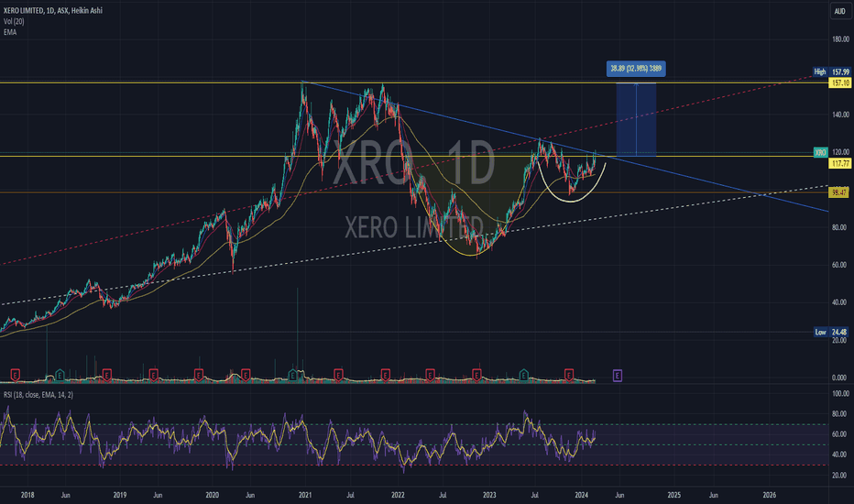The height and width of the screenshot is (504, 854).
Task: Click the RSI (18, close, EMA, 14, 2) legend
Action: click(x=38, y=394)
